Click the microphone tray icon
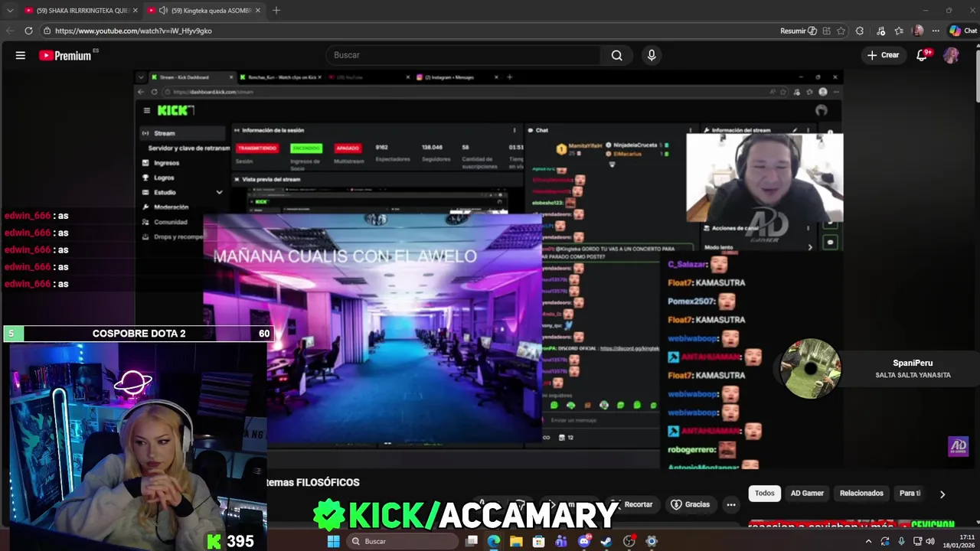This screenshot has width=980, height=551. [x=901, y=541]
